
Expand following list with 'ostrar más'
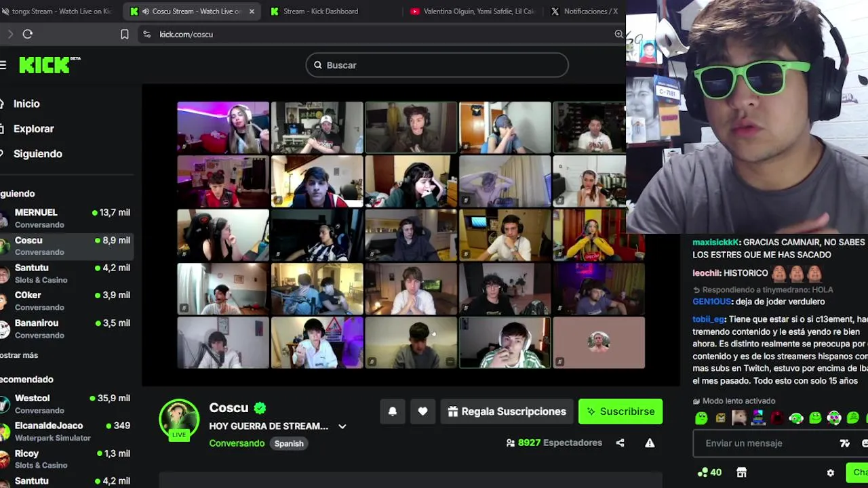click(19, 355)
